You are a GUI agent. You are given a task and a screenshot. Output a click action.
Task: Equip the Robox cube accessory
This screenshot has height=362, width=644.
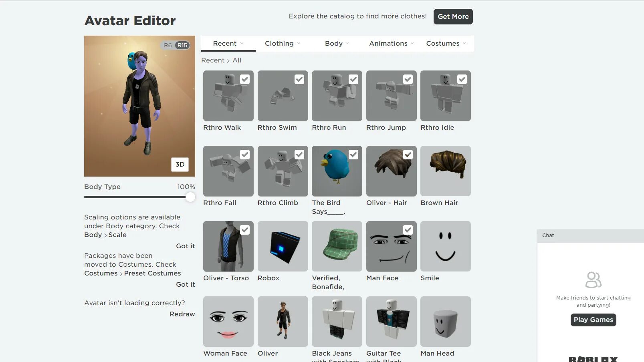click(283, 246)
